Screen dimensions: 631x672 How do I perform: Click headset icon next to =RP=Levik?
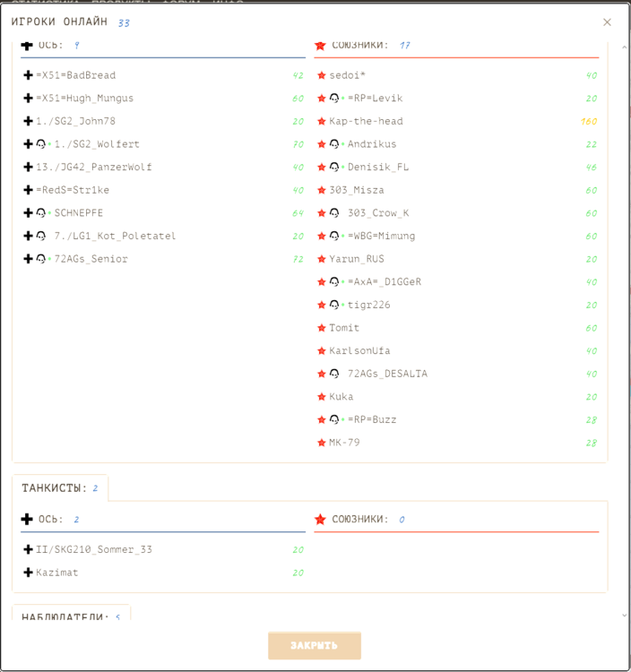334,99
